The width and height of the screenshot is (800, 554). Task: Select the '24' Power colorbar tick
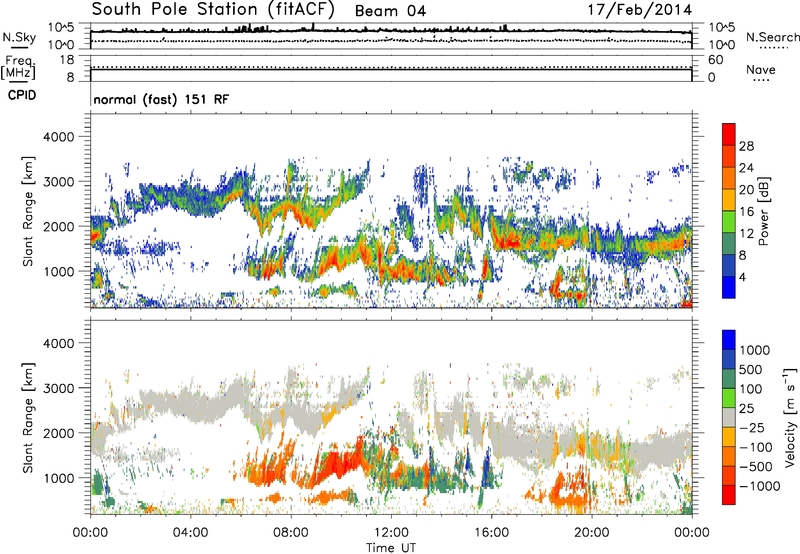pos(746,168)
